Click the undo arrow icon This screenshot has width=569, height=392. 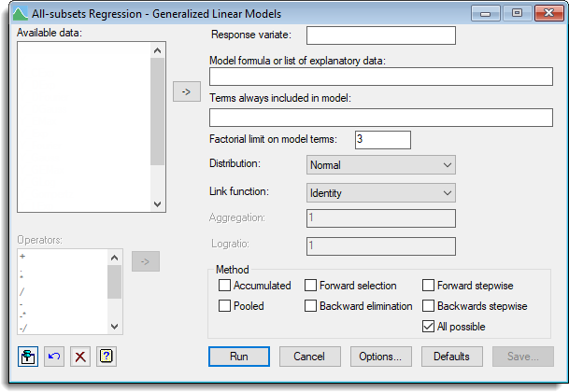click(x=54, y=357)
